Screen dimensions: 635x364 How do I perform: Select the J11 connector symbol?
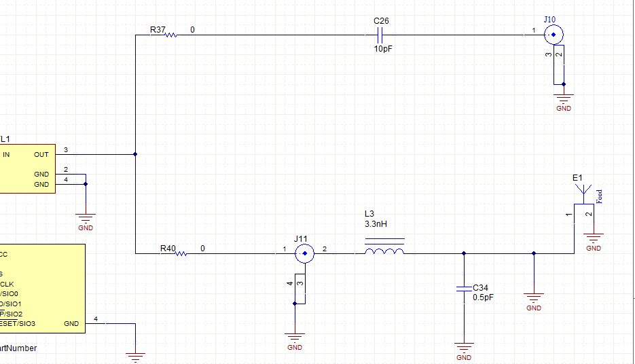pos(304,253)
